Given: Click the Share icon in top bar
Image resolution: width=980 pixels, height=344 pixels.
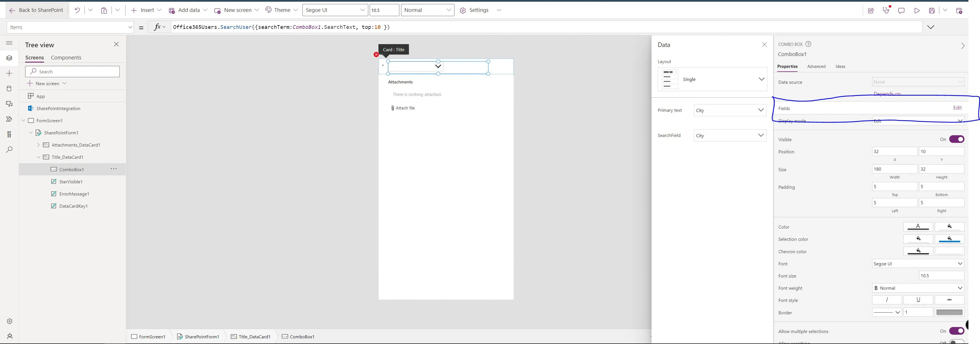Looking at the screenshot, I should click(x=871, y=11).
